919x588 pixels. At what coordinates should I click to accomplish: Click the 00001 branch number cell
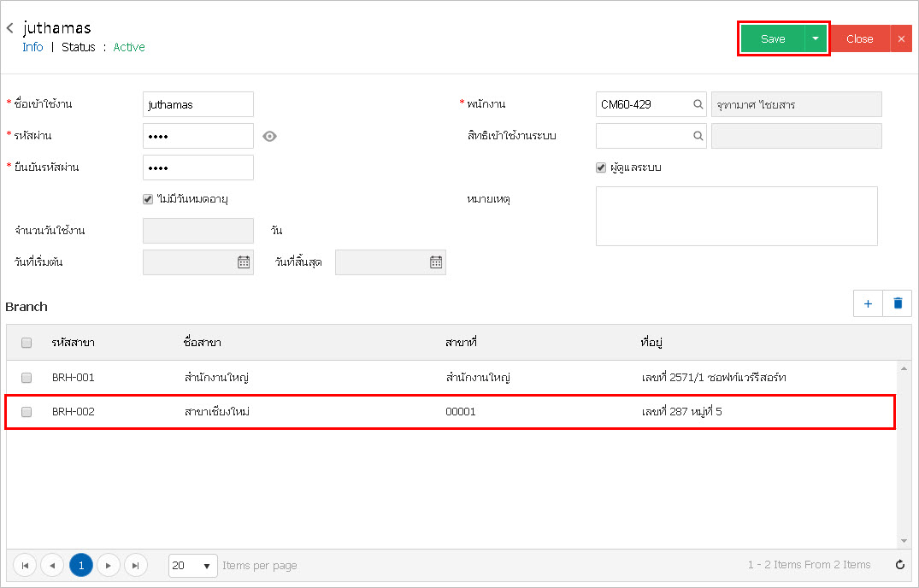[461, 412]
